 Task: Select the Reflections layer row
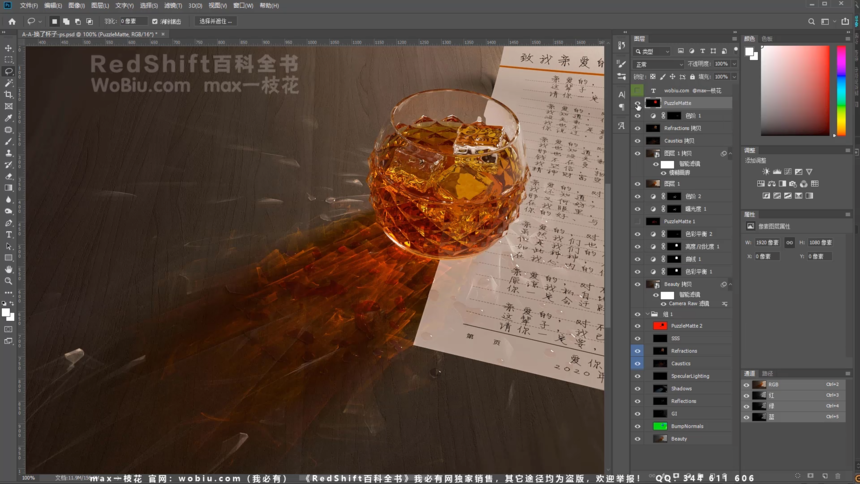[683, 401]
